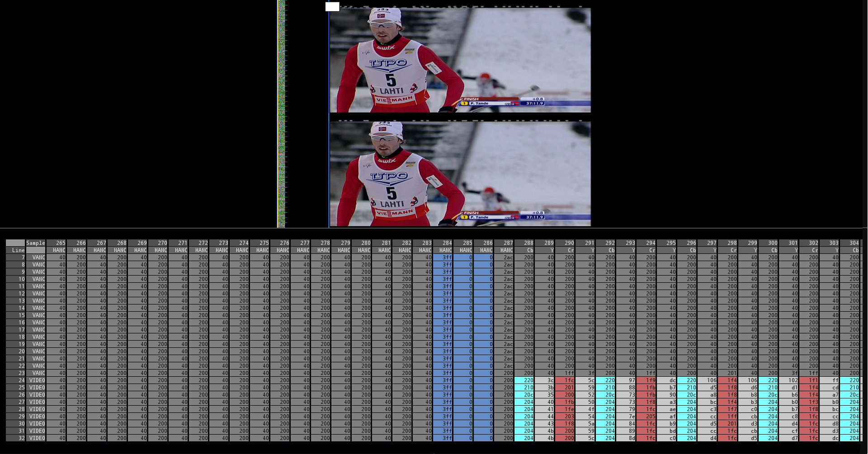The width and height of the screenshot is (868, 454).
Task: Click the VIDEO label on line 24
Action: [37, 380]
